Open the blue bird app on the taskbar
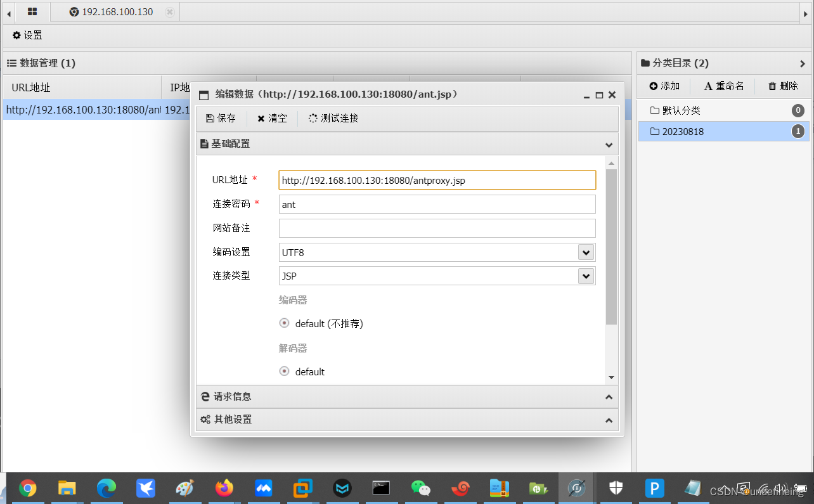This screenshot has width=814, height=504. click(x=146, y=488)
